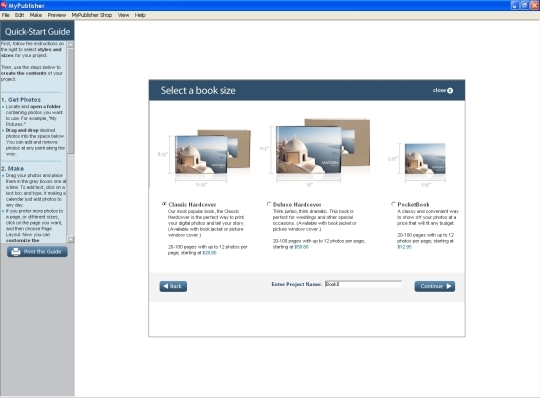Open the Preview menu
Image resolution: width=540 pixels, height=417 pixels.
pyautogui.click(x=56, y=15)
